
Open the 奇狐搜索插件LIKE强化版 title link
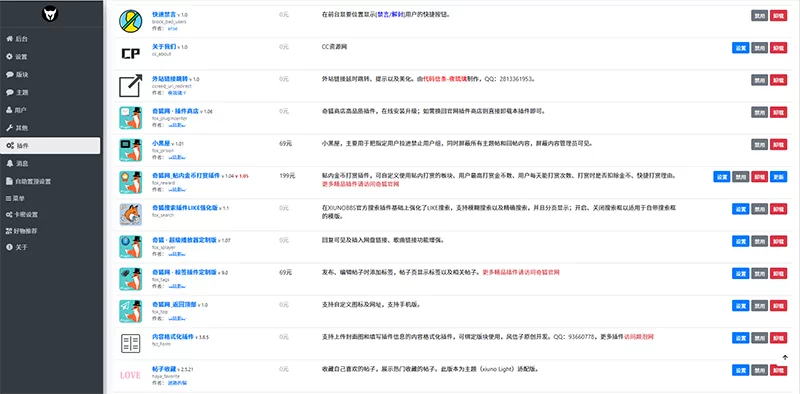tap(185, 208)
